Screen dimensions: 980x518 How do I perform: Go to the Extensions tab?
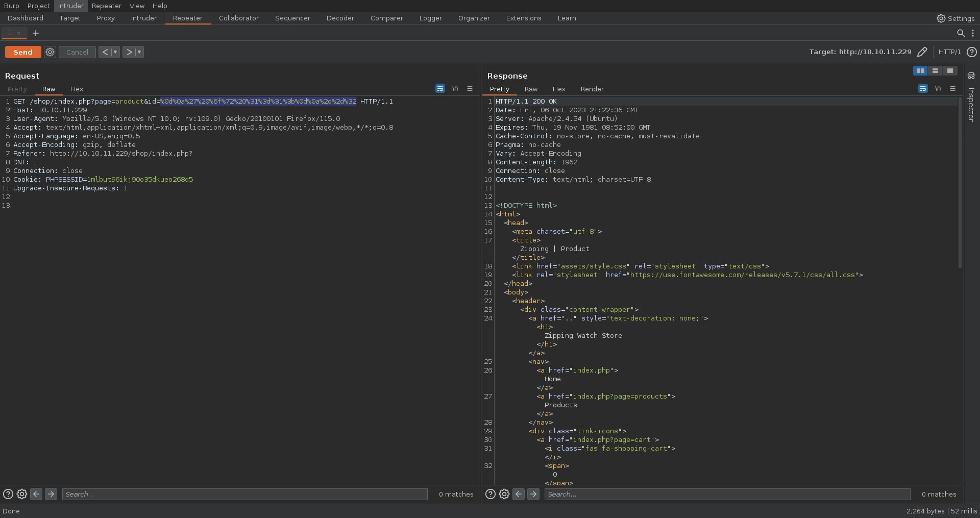(x=524, y=18)
